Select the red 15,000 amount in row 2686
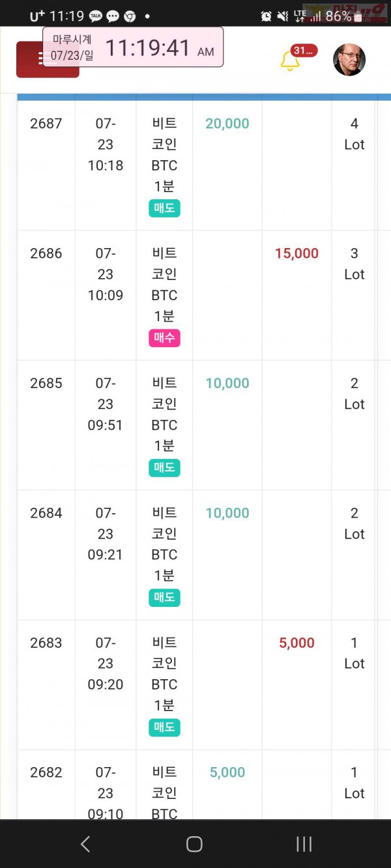The height and width of the screenshot is (868, 391). pos(297,253)
